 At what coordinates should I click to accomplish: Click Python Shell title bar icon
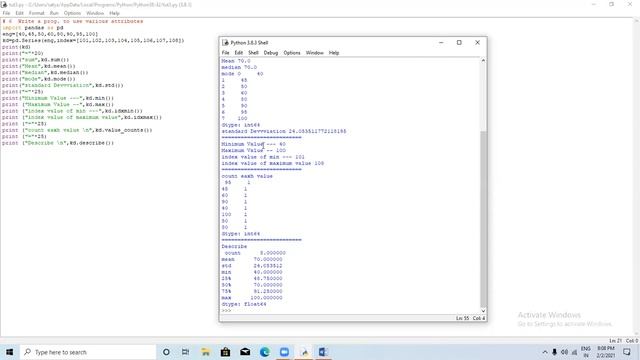tap(225, 42)
